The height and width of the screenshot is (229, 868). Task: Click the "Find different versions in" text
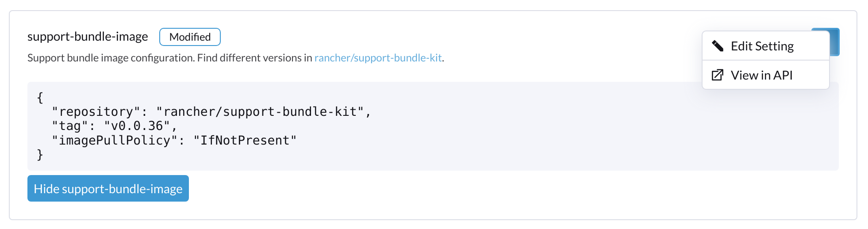pos(255,58)
